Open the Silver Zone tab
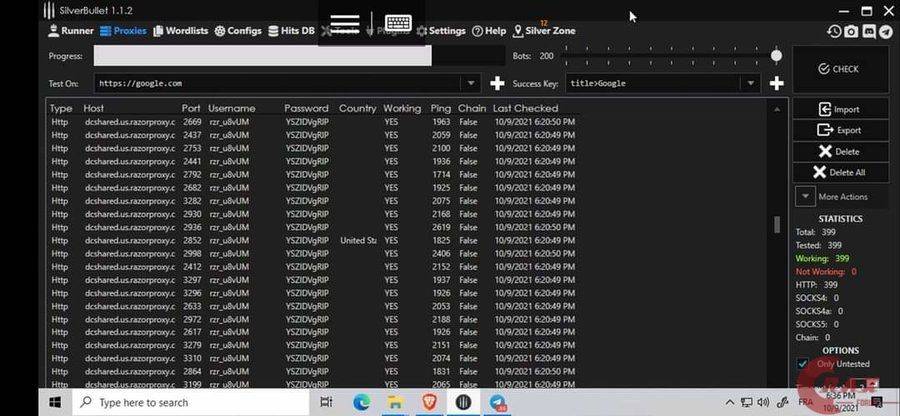This screenshot has height=416, width=900. (544, 31)
